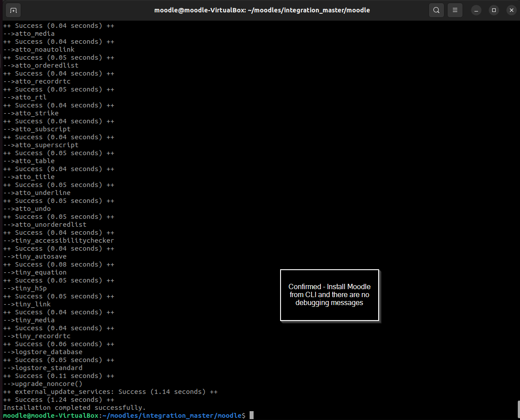Open the terminal hamburger menu
520x420 pixels.
tap(455, 10)
